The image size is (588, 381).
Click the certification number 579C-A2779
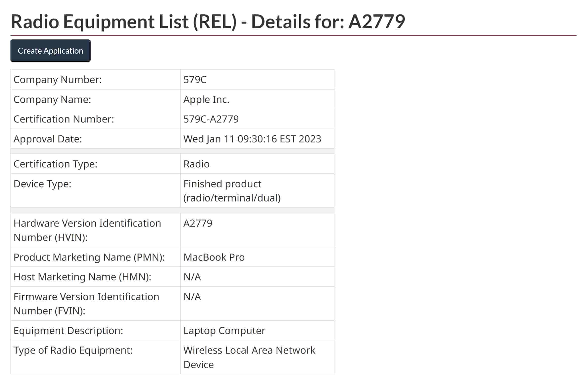tap(211, 119)
